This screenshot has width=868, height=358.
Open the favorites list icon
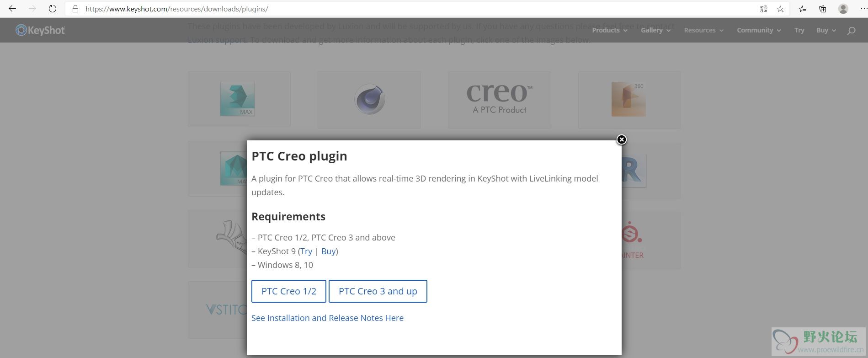click(x=803, y=9)
